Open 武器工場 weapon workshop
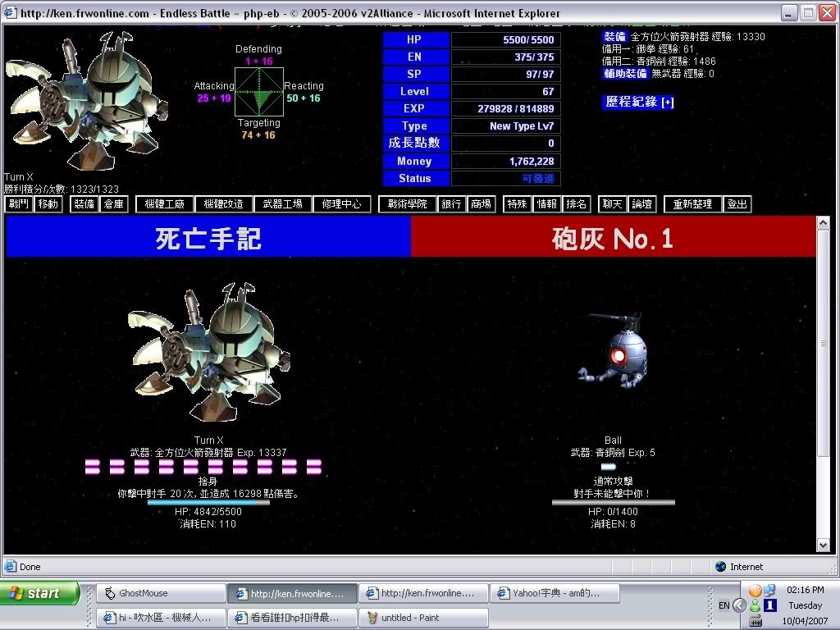Screen dimensions: 840x630 coord(282,204)
